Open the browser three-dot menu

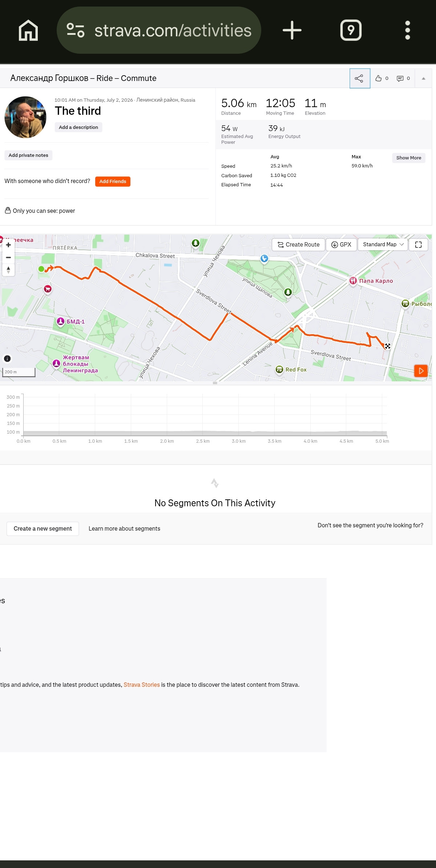(408, 30)
